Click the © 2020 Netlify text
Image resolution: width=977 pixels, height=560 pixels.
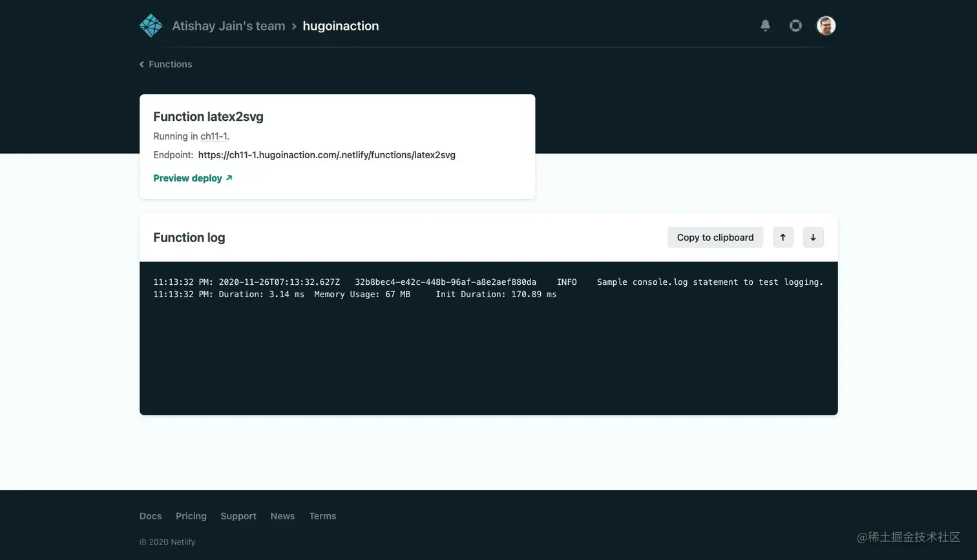coord(167,542)
